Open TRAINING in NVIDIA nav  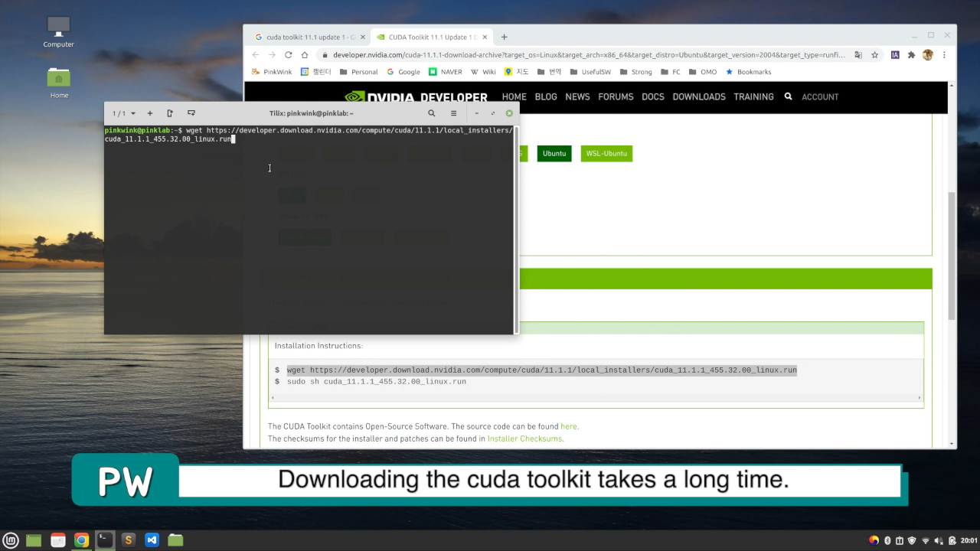(753, 97)
